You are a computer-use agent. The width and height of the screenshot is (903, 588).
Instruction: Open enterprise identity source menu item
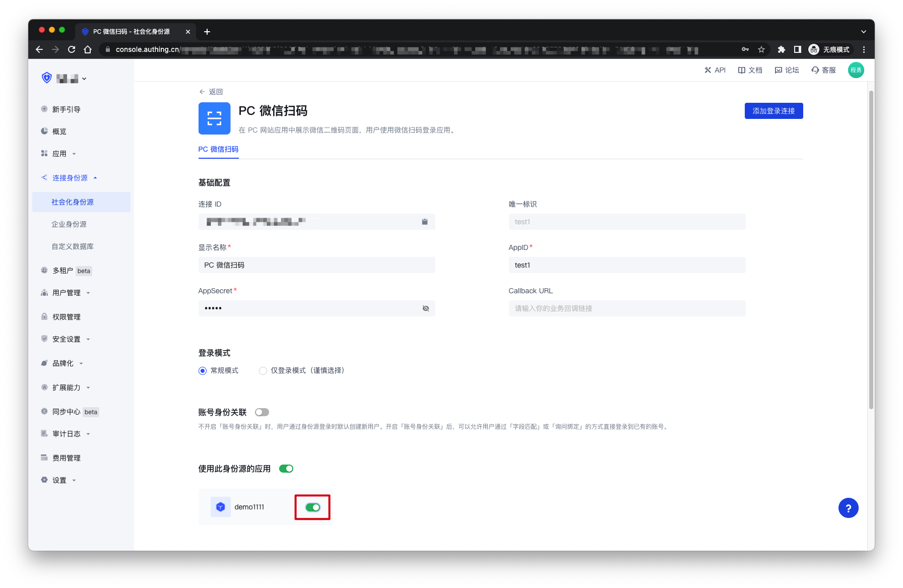(x=69, y=224)
